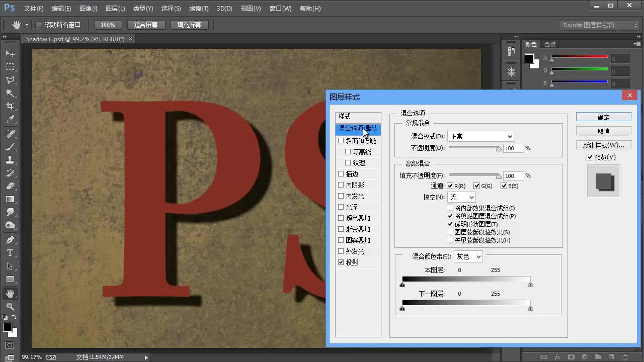Select the Magic Wand tool
Viewport: 644px width, 362px height.
[x=10, y=93]
